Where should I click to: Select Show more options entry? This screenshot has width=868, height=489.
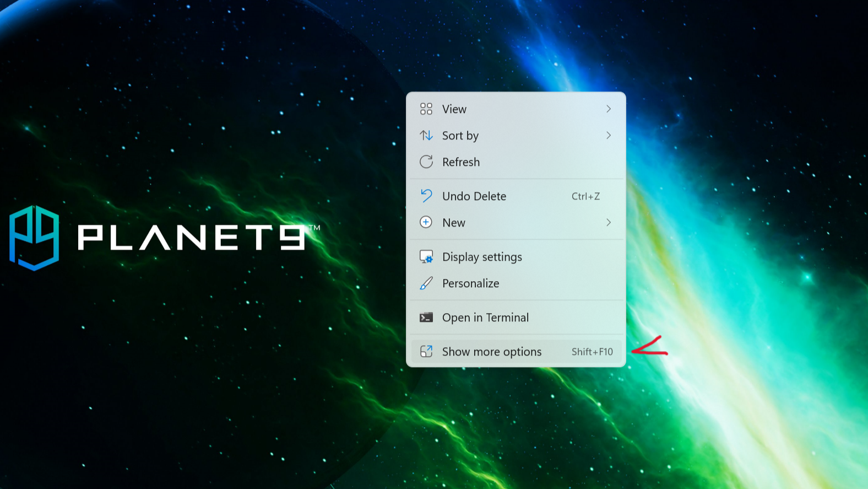point(516,352)
